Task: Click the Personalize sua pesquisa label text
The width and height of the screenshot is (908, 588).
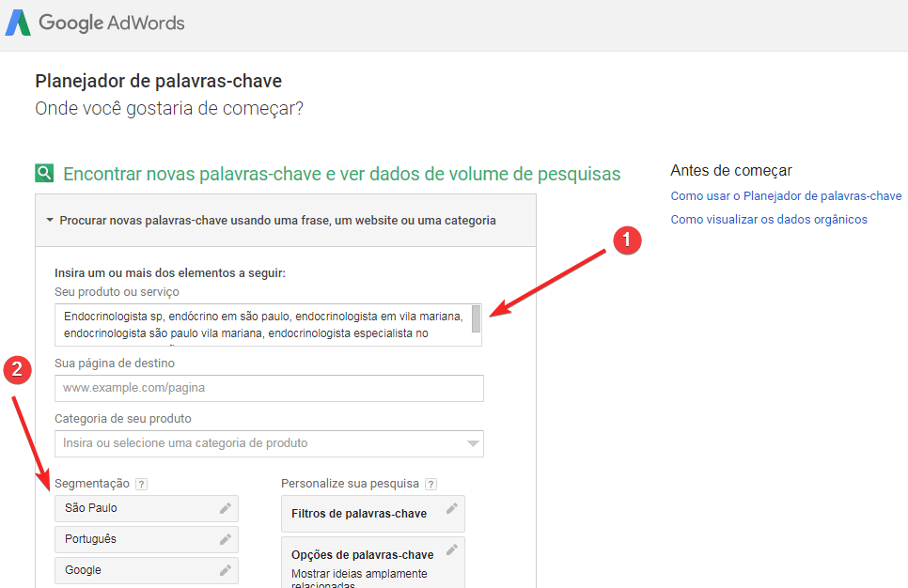Action: [350, 484]
